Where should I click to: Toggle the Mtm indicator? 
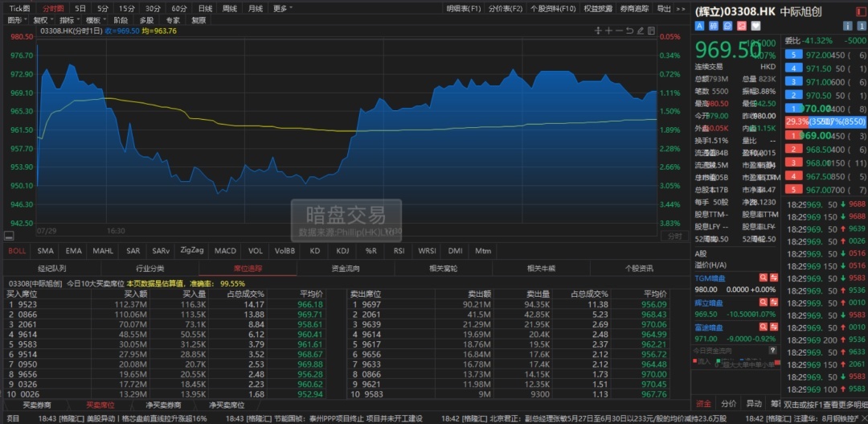(x=483, y=251)
